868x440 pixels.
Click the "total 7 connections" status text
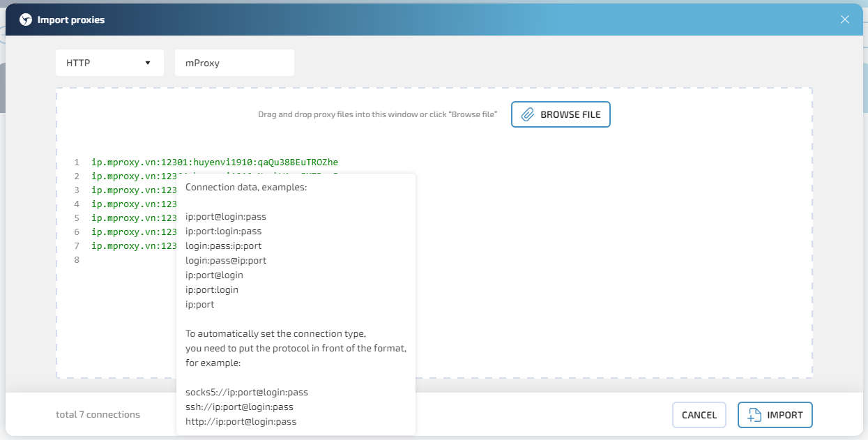click(98, 415)
